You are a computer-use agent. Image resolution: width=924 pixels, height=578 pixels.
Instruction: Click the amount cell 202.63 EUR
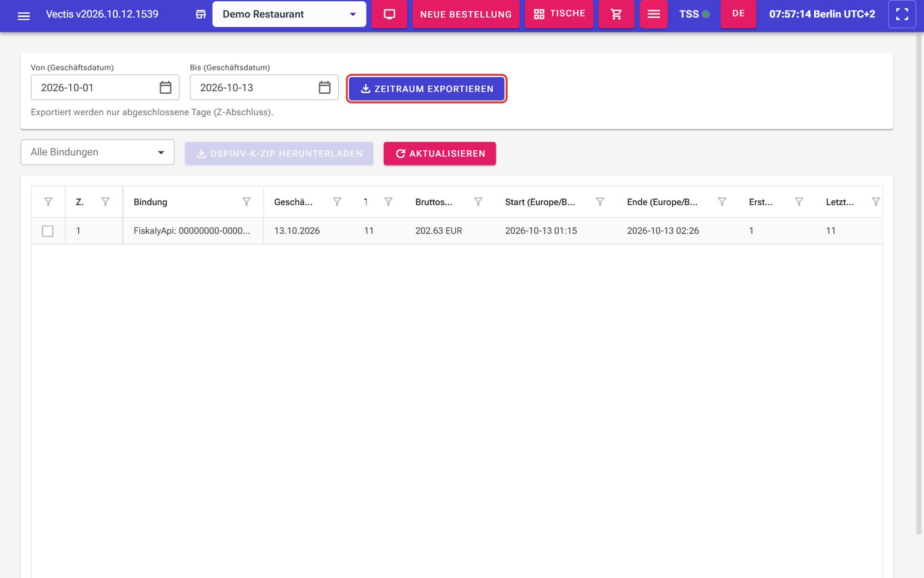(x=439, y=231)
